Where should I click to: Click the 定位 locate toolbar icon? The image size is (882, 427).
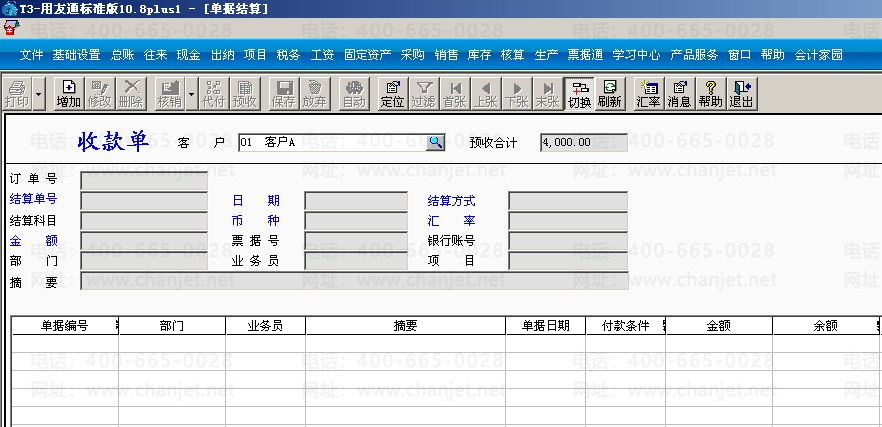pos(392,93)
